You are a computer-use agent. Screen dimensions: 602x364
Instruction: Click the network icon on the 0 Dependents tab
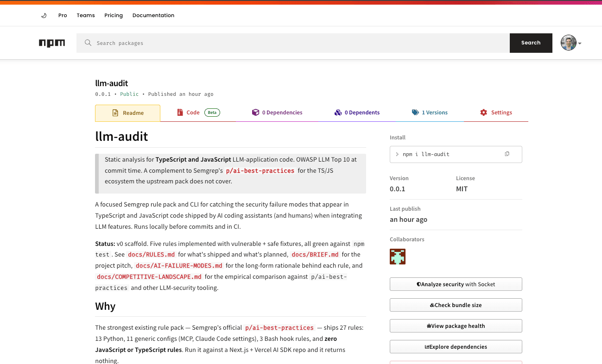pos(338,112)
